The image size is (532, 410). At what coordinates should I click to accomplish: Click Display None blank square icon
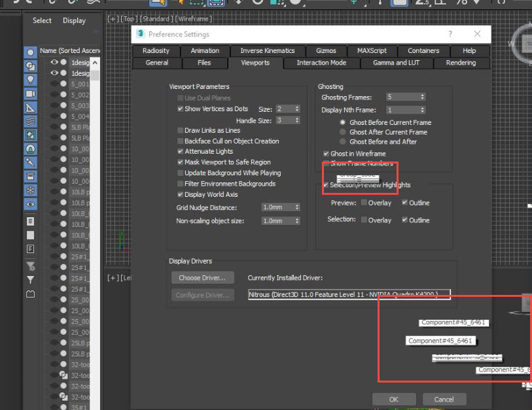coord(30,235)
